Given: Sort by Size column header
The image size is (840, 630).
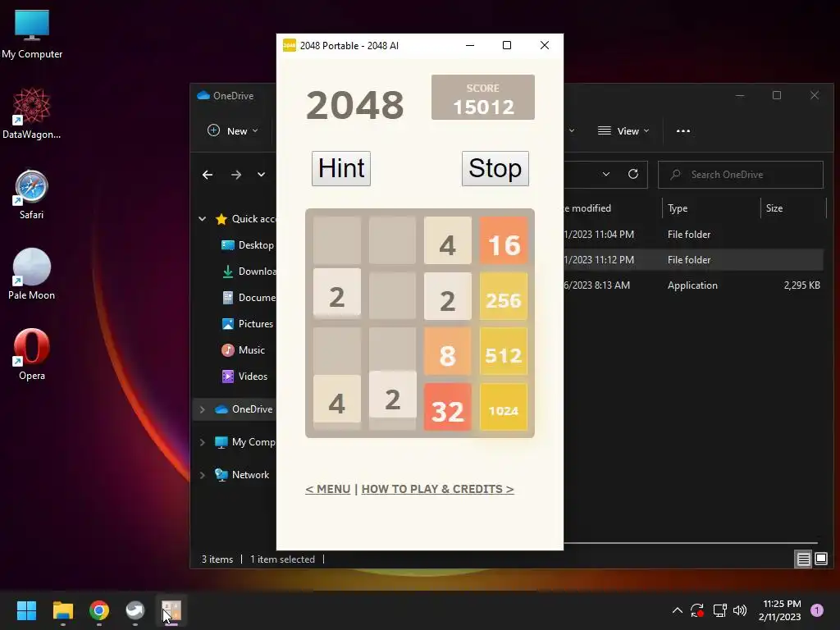Looking at the screenshot, I should (793, 208).
